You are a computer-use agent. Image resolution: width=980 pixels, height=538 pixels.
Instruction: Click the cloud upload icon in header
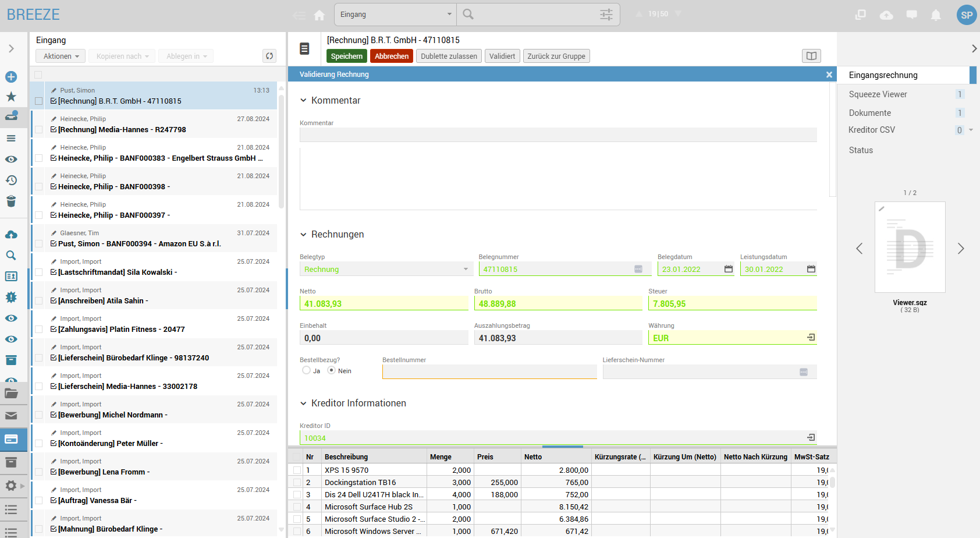[886, 15]
